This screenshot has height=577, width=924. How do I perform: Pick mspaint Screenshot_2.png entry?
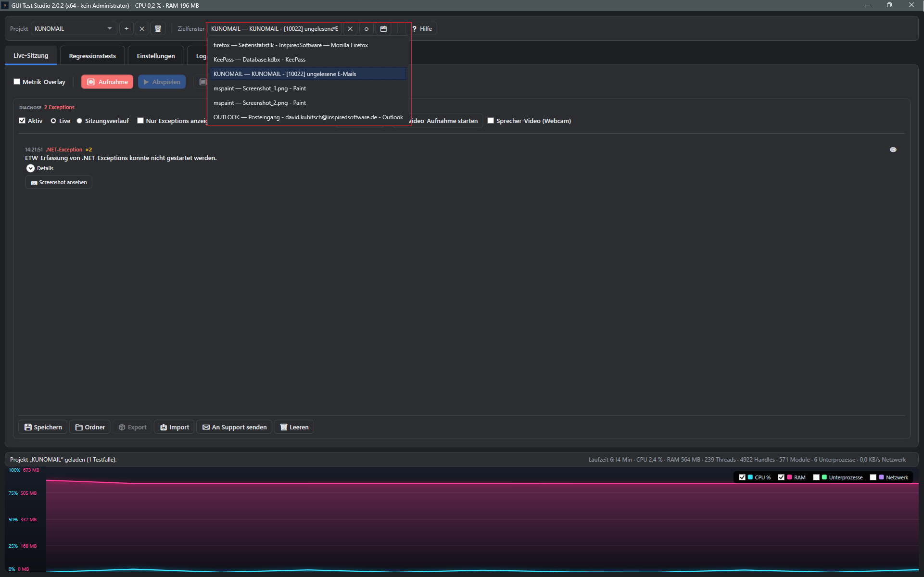(308, 103)
